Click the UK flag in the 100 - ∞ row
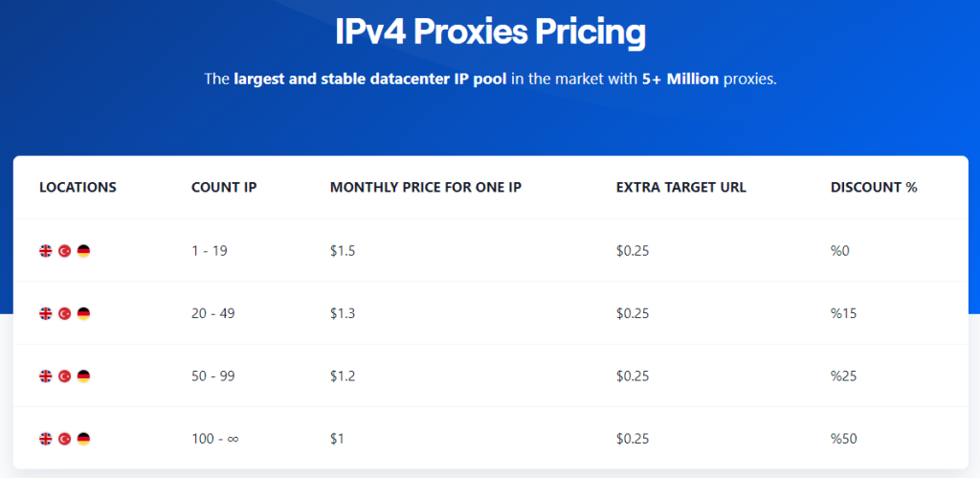The image size is (980, 478). click(45, 439)
